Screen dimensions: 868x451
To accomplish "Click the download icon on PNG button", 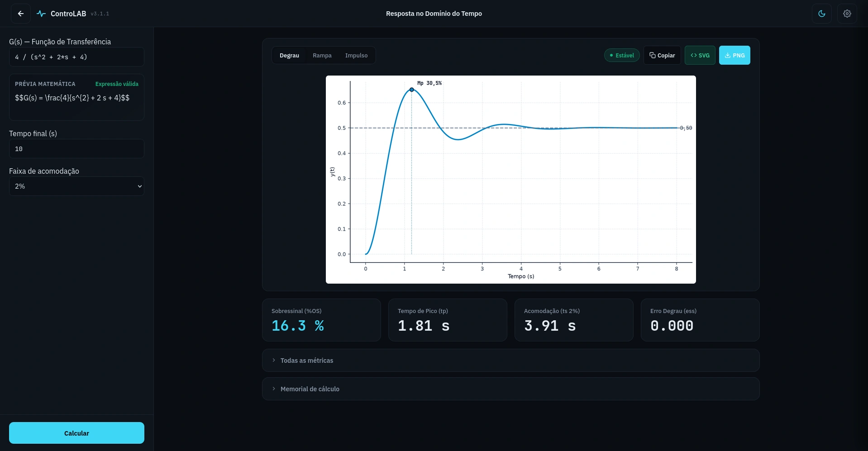I will pyautogui.click(x=728, y=55).
